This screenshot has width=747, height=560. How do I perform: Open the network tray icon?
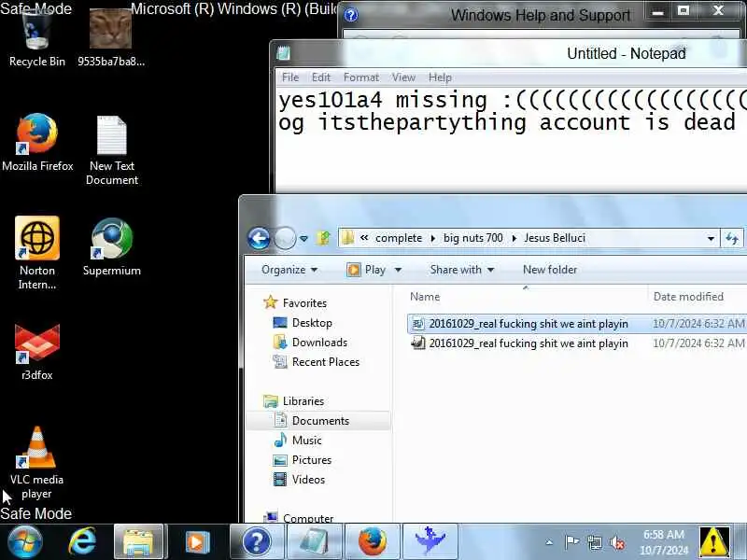(595, 542)
